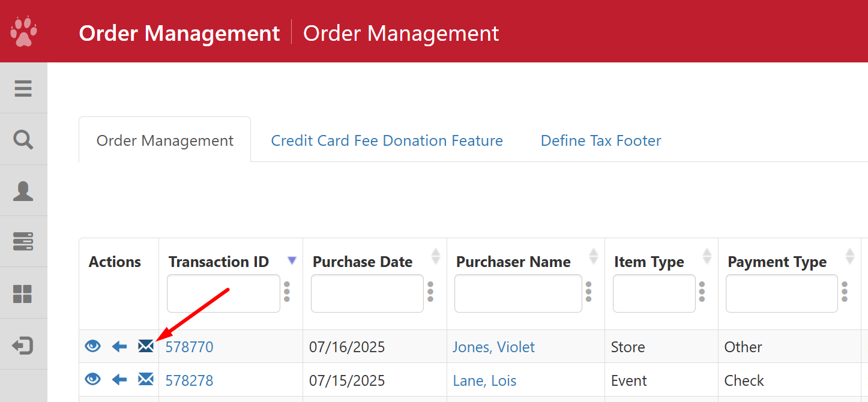Click bold Order Management header title

[179, 33]
